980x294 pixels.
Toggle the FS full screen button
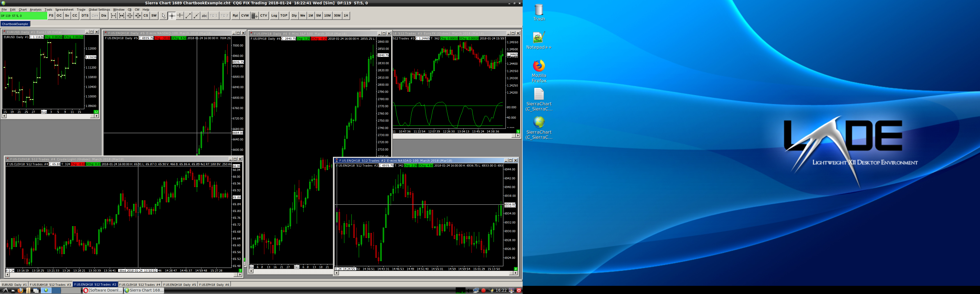(x=51, y=16)
